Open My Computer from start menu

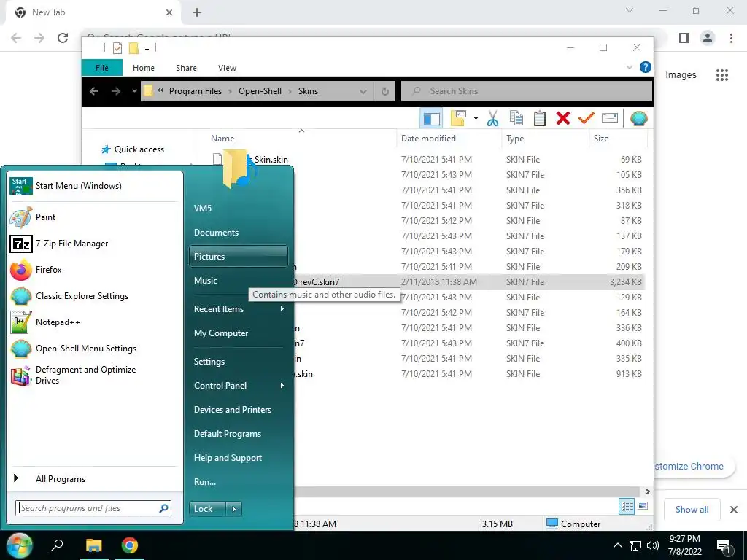point(239,333)
